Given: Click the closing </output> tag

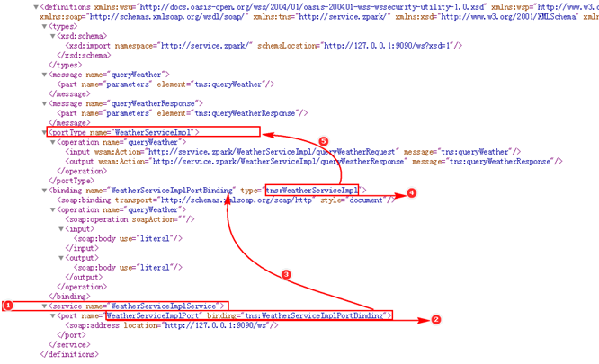Looking at the screenshot, I should click(84, 277).
